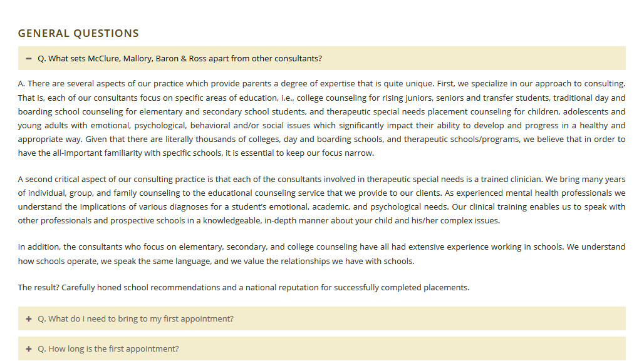Open the "How long is the first appointment?" question
Screen dimensions: 644x361
click(x=321, y=348)
